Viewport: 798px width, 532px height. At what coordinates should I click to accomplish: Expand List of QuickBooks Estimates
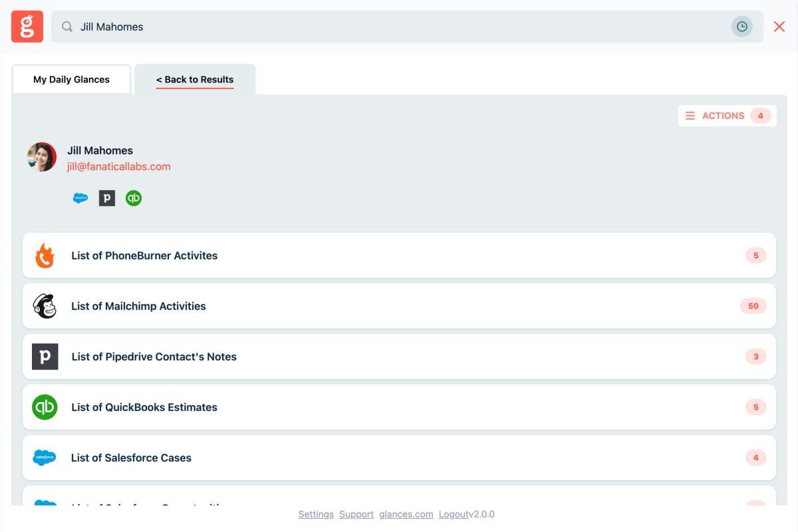[x=399, y=407]
